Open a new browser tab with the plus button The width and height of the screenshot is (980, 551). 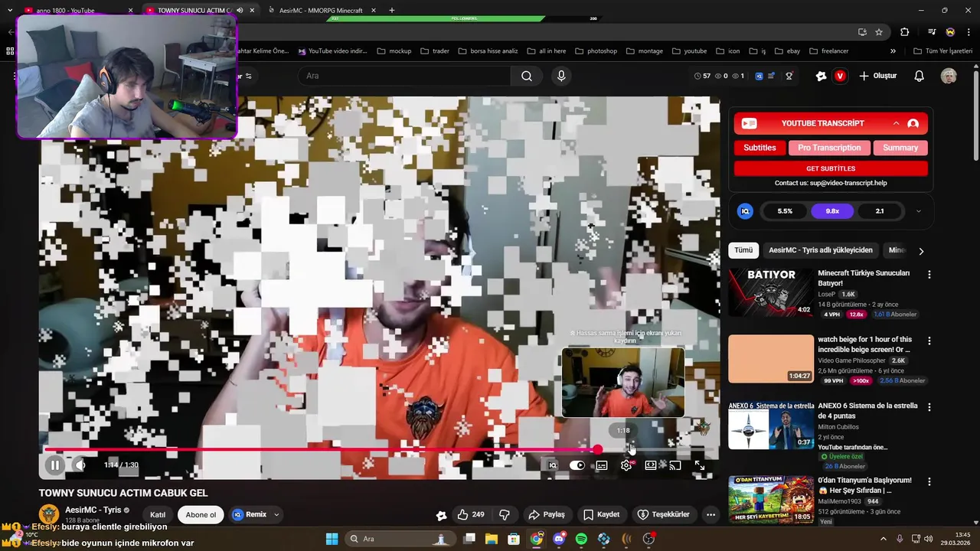tap(392, 11)
